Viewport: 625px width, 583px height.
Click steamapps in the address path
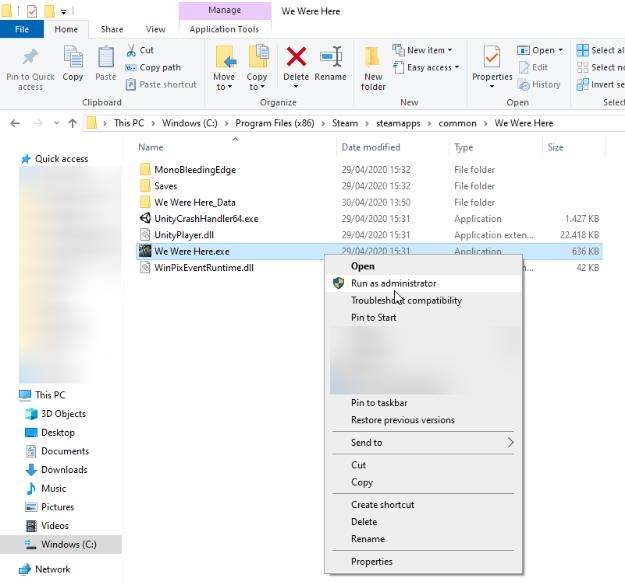tap(398, 123)
